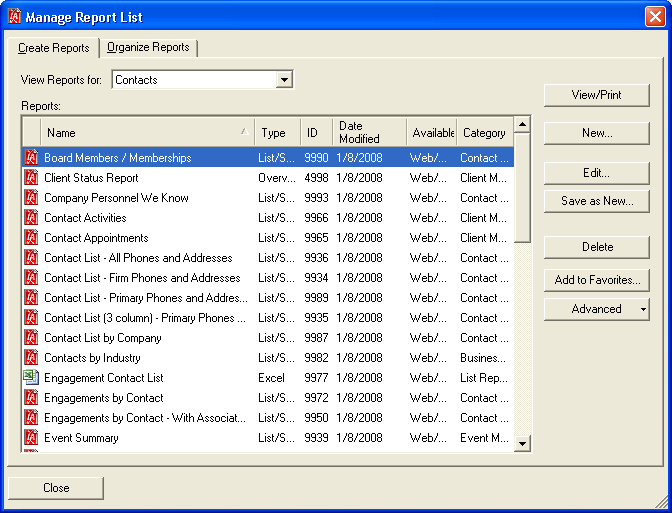Select Company Personnel We Know report
The width and height of the screenshot is (672, 513).
pyautogui.click(x=268, y=198)
